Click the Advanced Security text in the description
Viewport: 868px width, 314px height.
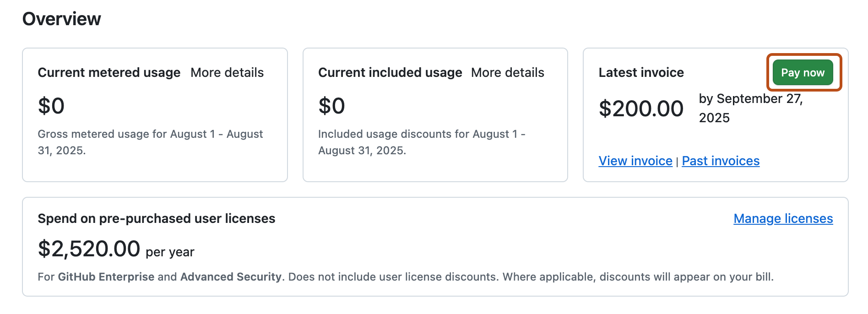(x=230, y=276)
